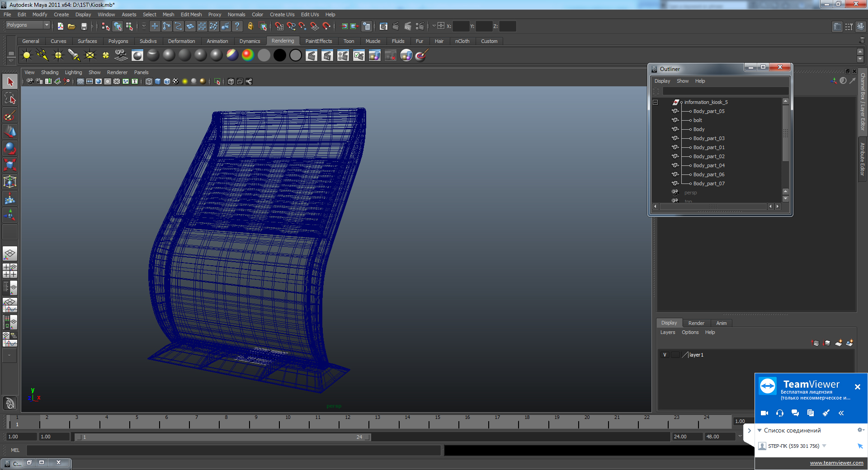Choose the Paint Selection tool

(x=10, y=115)
